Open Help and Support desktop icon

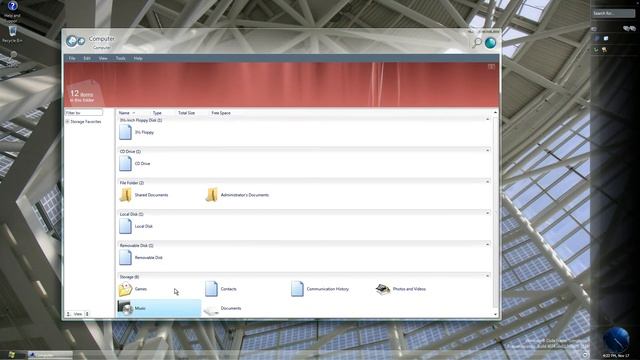[12, 11]
